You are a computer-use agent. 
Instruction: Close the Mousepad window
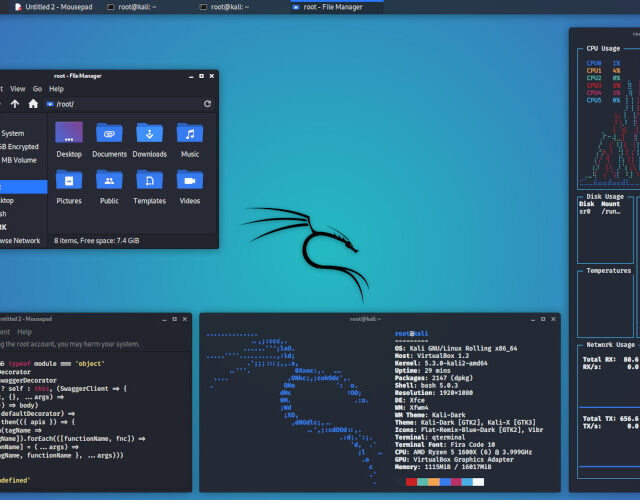185,319
